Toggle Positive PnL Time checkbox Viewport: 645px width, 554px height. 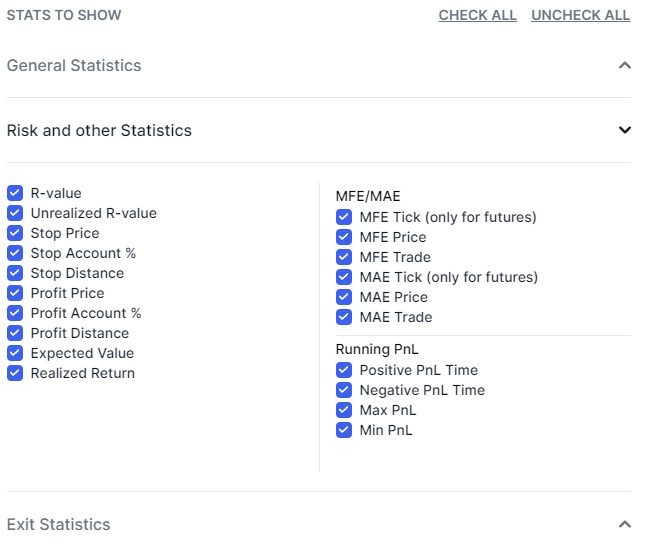coord(344,370)
